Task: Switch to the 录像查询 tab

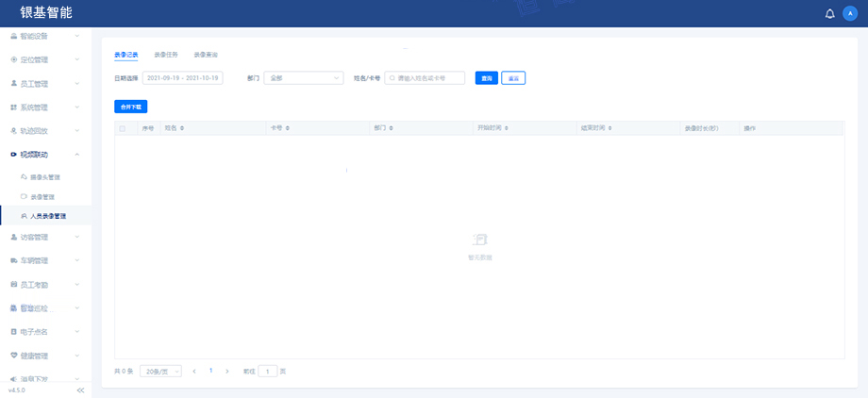Action: click(x=206, y=55)
